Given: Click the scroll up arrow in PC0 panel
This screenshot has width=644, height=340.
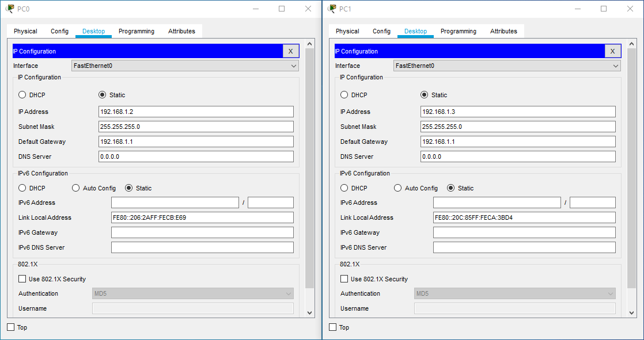Looking at the screenshot, I should pos(310,44).
